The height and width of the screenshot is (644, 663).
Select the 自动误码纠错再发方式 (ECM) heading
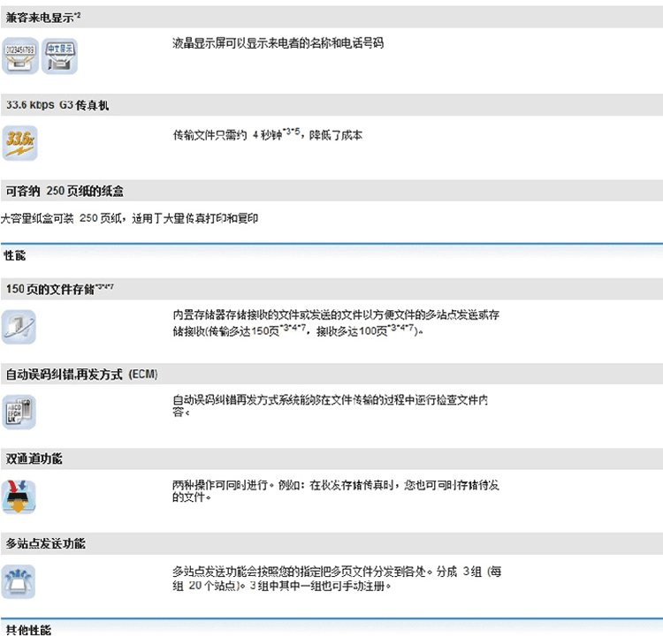click(x=81, y=375)
